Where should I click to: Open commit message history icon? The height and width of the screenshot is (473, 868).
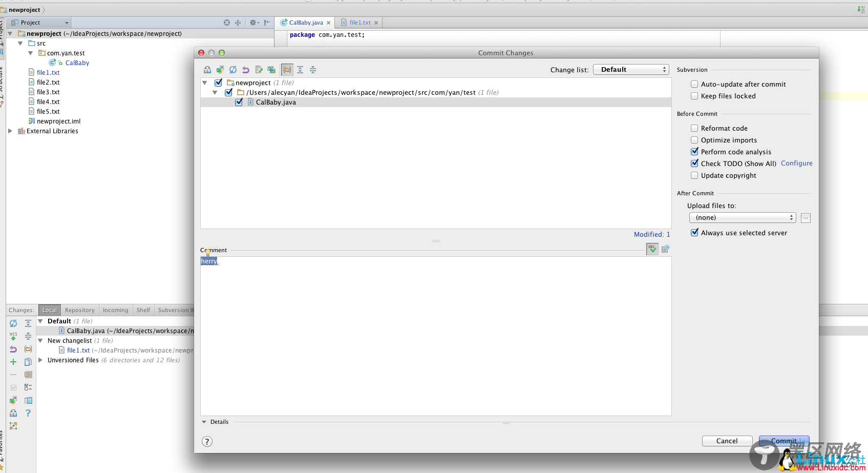coord(665,249)
